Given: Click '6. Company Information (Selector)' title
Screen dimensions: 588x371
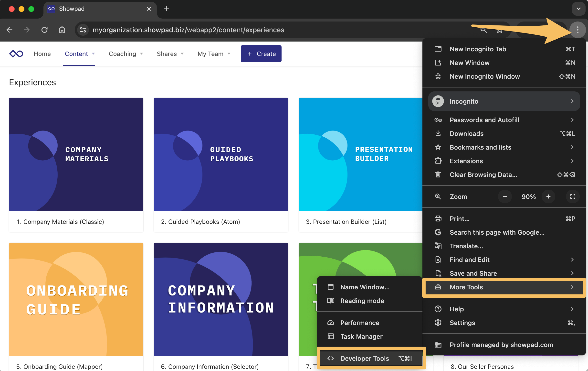Looking at the screenshot, I should point(210,366).
